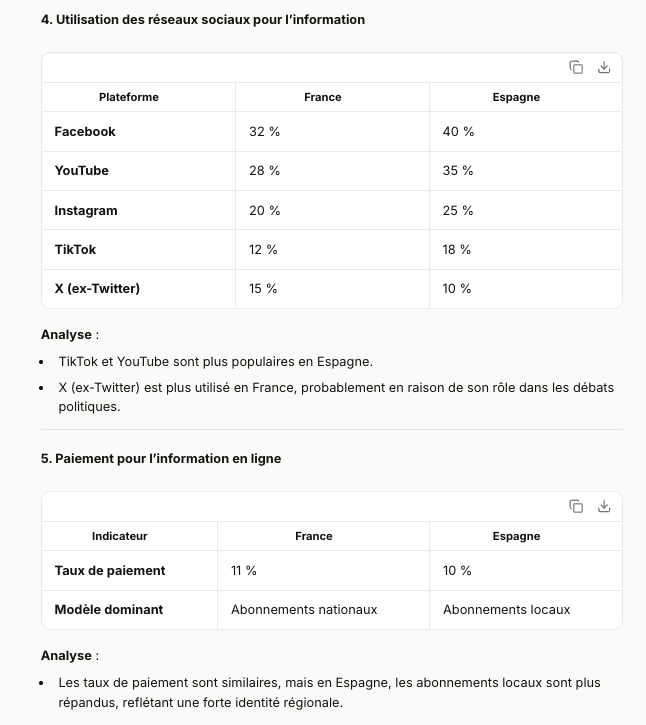Click the 11 % payment rate cell

[x=244, y=571]
